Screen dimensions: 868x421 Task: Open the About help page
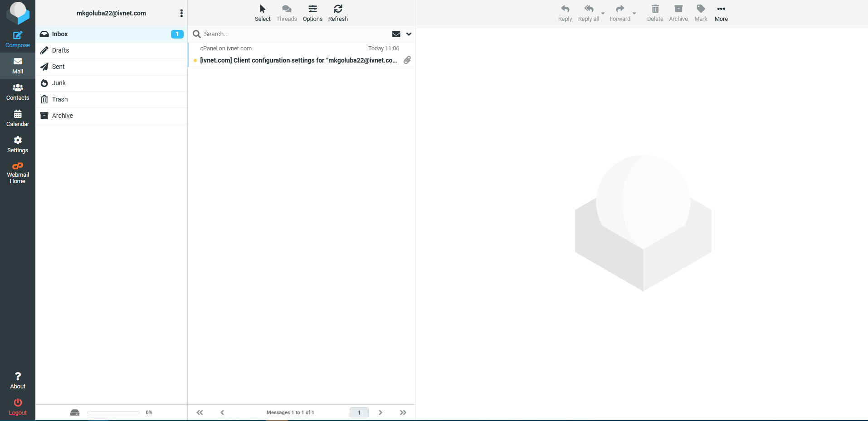(18, 381)
